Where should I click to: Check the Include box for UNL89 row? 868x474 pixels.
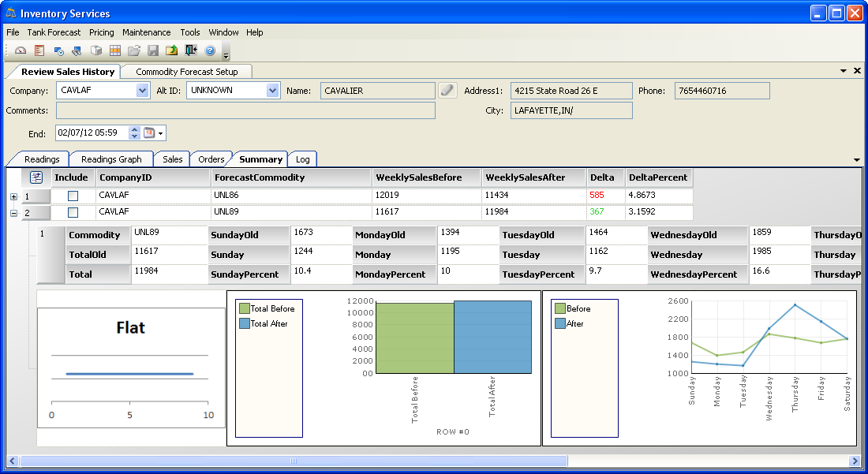click(73, 212)
